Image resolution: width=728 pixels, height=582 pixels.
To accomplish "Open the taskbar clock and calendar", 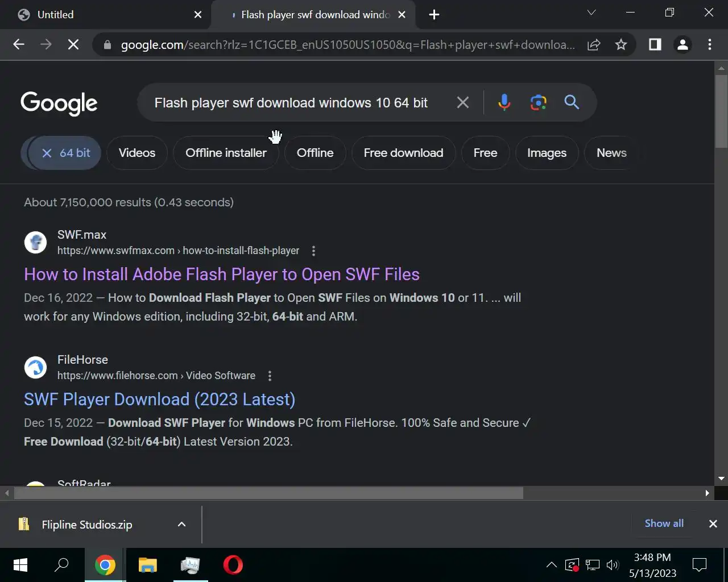I will click(x=652, y=565).
